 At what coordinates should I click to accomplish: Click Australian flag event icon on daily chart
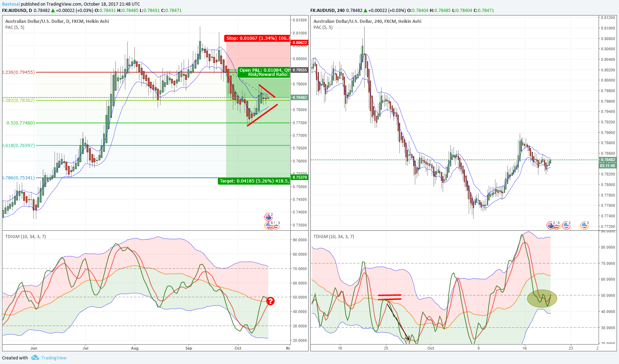coord(269,217)
